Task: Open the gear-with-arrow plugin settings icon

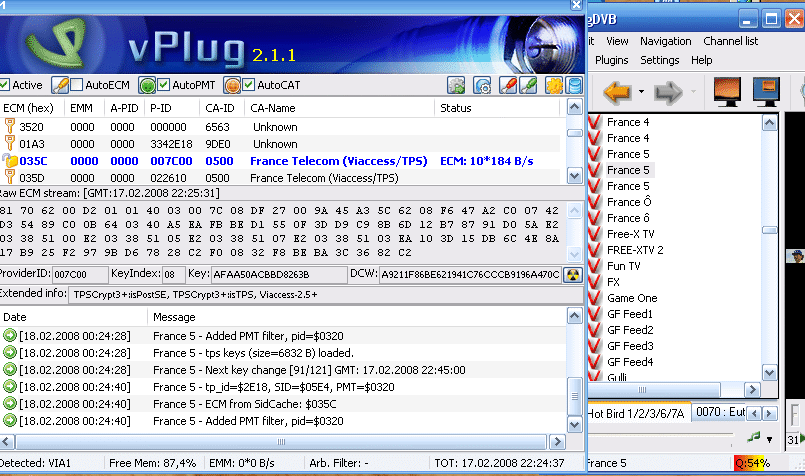Action: [456, 85]
